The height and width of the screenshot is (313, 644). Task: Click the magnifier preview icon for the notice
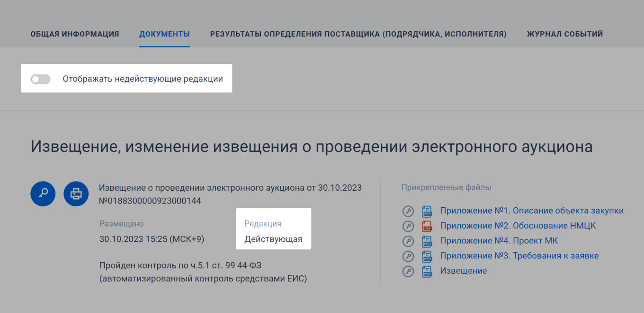43,193
